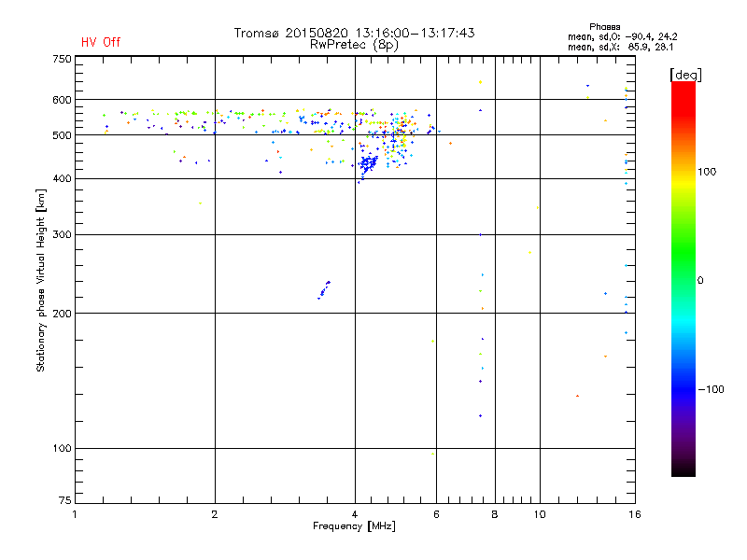Click the 'Stationary phase Virtual Height [km]' axis label

click(40, 281)
